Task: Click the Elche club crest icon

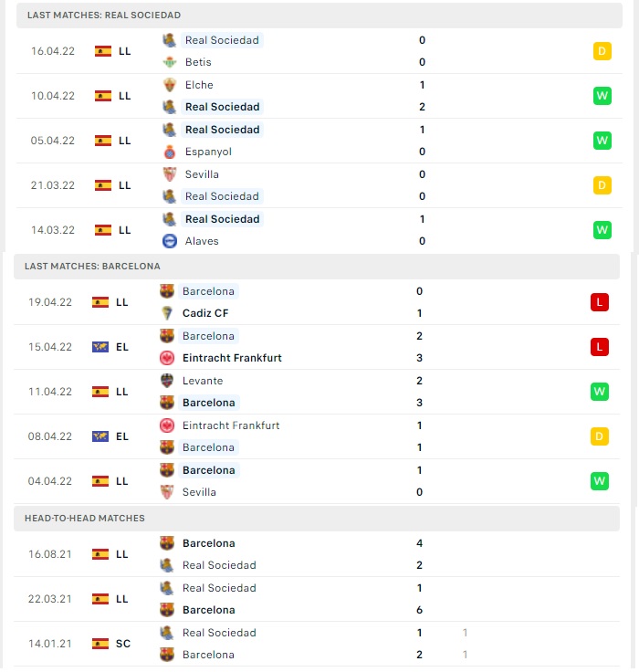Action: point(170,85)
